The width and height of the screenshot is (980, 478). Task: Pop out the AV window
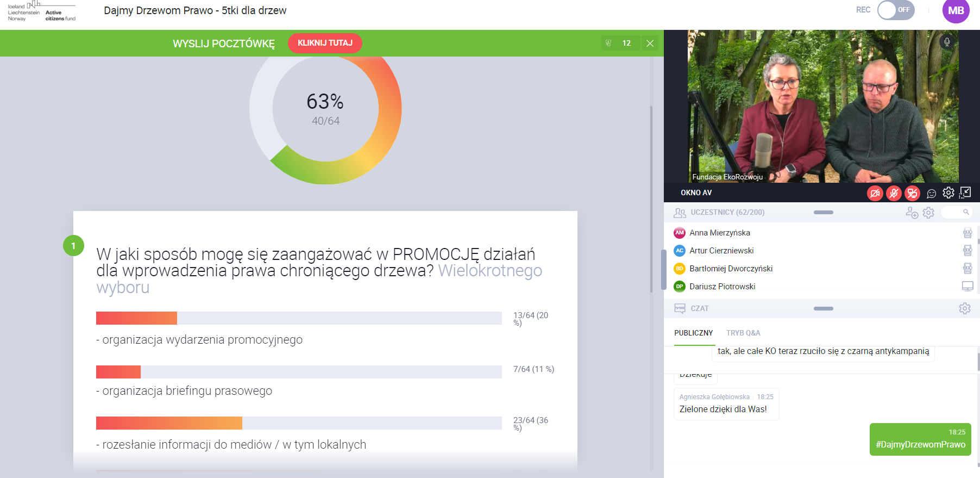tap(965, 193)
